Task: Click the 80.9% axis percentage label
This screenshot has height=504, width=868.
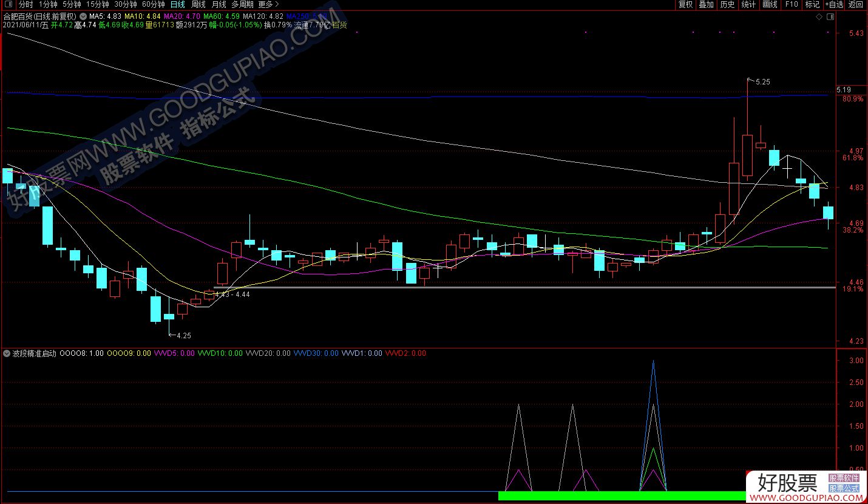Action: click(853, 98)
